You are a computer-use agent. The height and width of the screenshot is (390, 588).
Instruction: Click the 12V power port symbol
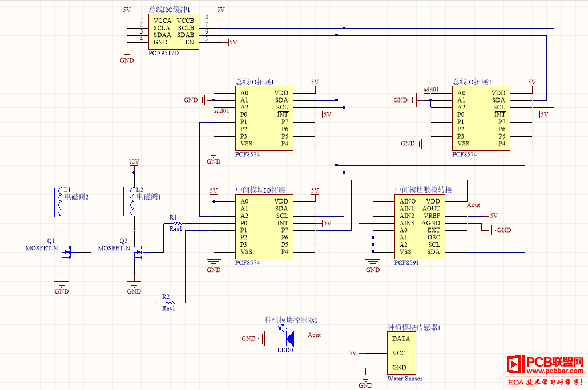click(134, 164)
